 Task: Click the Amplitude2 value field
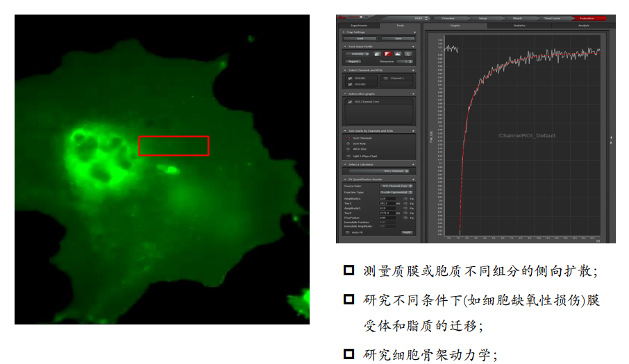click(387, 208)
